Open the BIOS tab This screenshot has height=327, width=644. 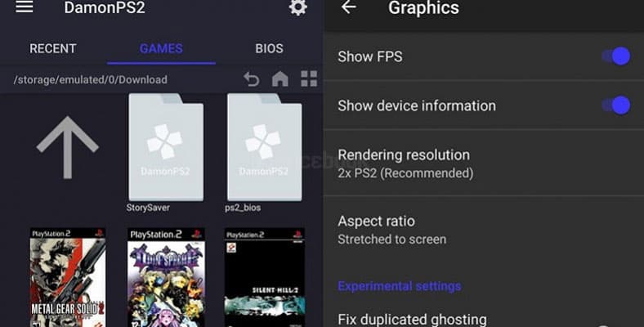click(270, 48)
